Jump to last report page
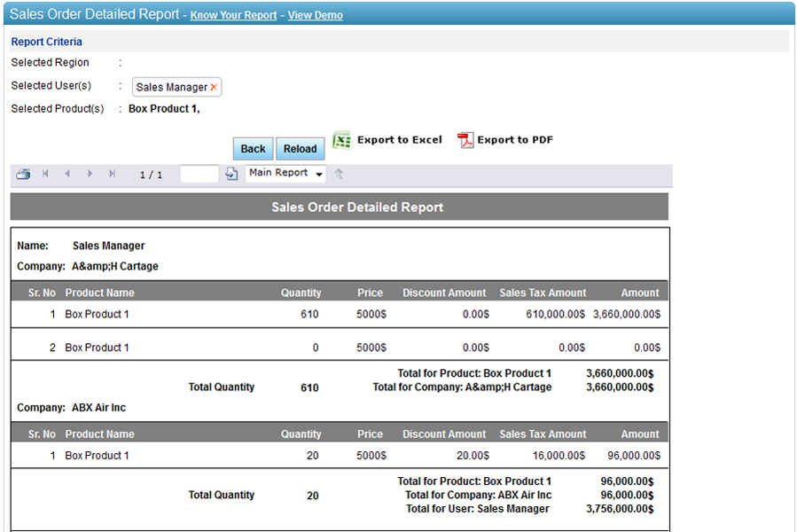 pyautogui.click(x=113, y=174)
